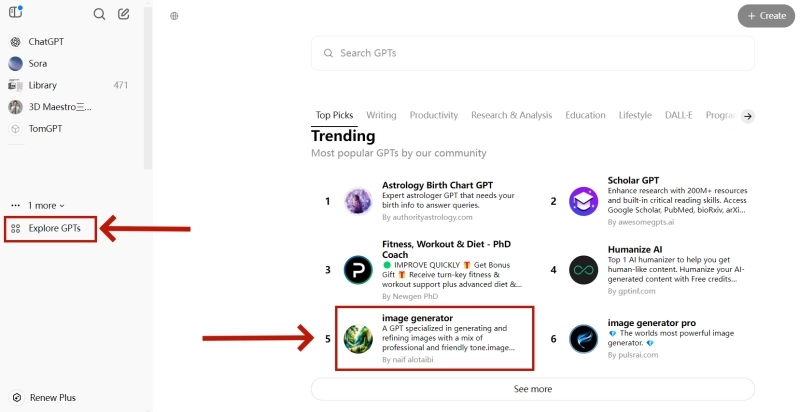The width and height of the screenshot is (800, 412).
Task: Open Sora from the sidebar
Action: pyautogui.click(x=38, y=63)
